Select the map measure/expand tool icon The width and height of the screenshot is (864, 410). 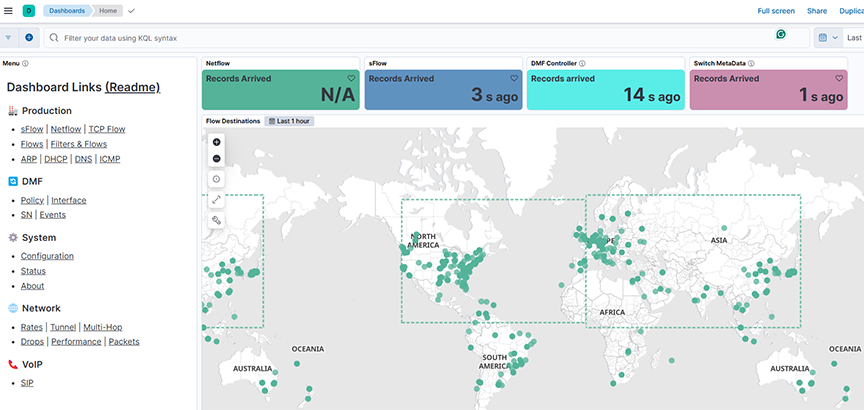(x=216, y=200)
